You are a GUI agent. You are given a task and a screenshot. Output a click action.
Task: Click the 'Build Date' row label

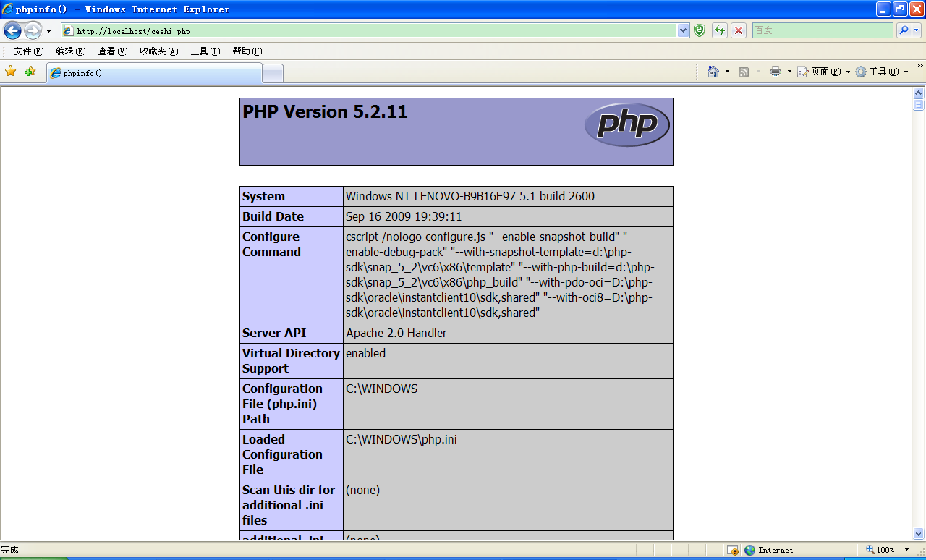click(x=273, y=216)
